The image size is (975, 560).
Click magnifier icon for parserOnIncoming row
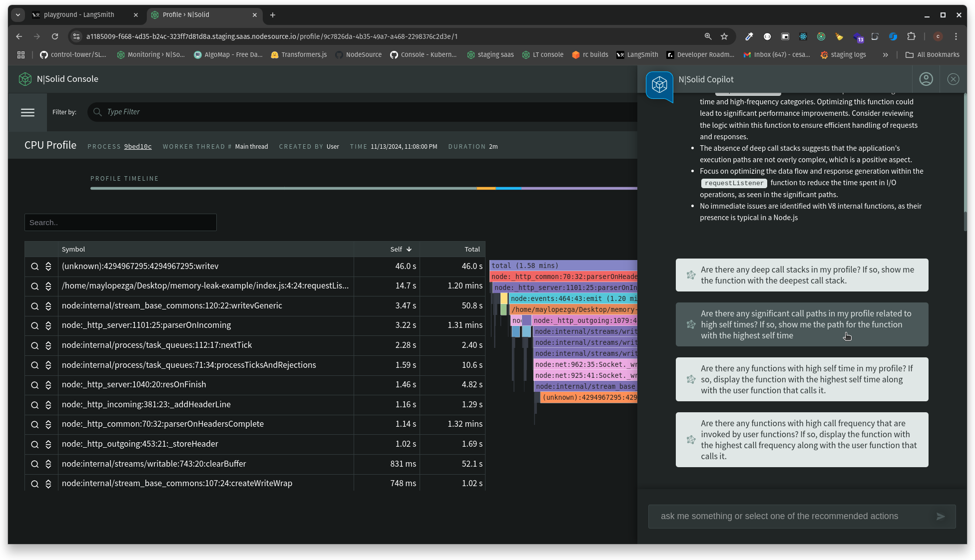[x=35, y=325]
